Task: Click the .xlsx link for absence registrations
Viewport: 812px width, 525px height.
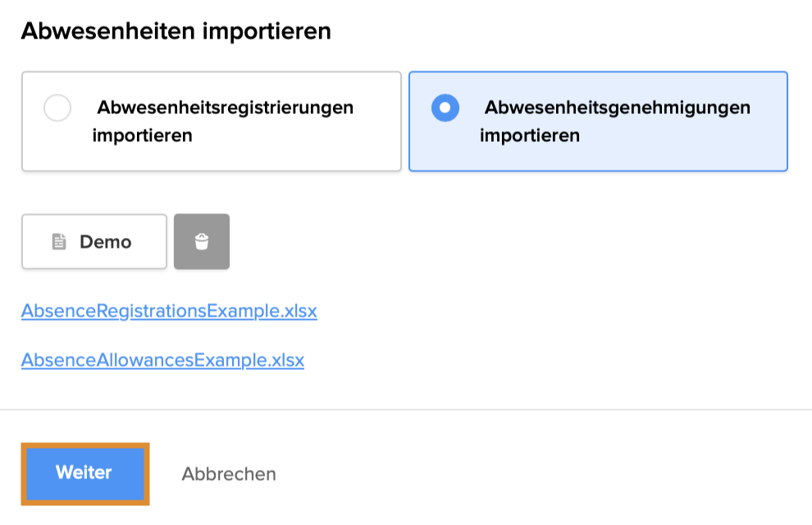Action: pos(169,312)
